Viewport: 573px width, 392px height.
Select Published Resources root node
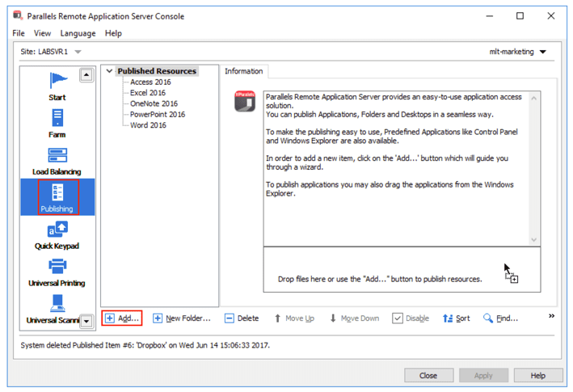pos(157,71)
